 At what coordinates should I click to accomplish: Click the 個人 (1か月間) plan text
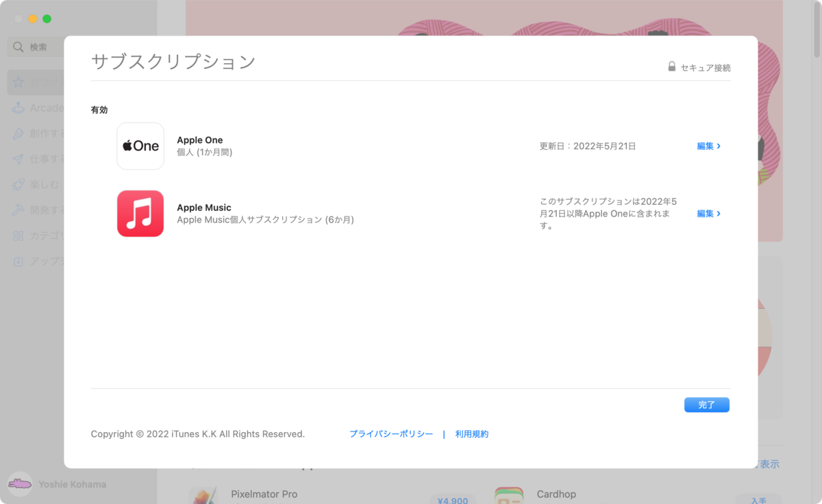pyautogui.click(x=205, y=152)
